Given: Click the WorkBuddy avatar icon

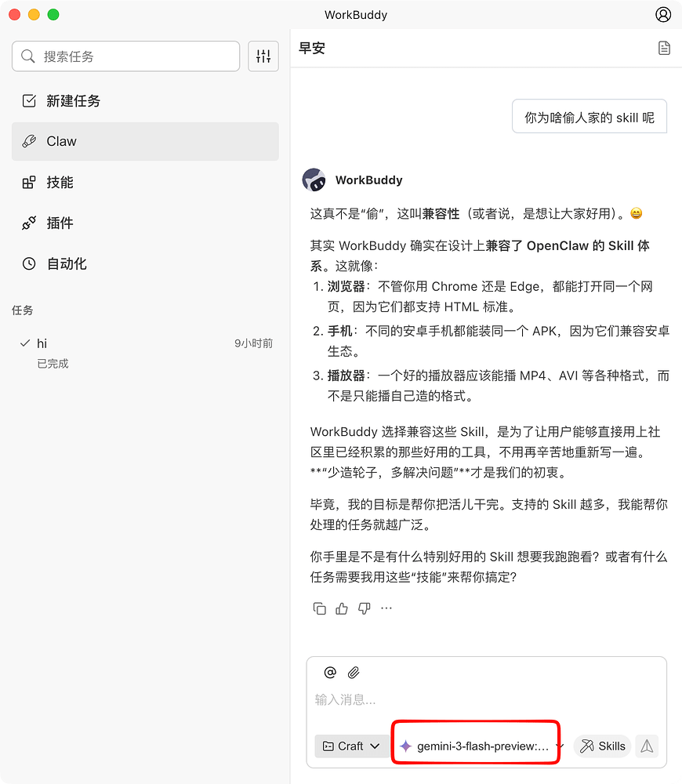Looking at the screenshot, I should point(314,180).
